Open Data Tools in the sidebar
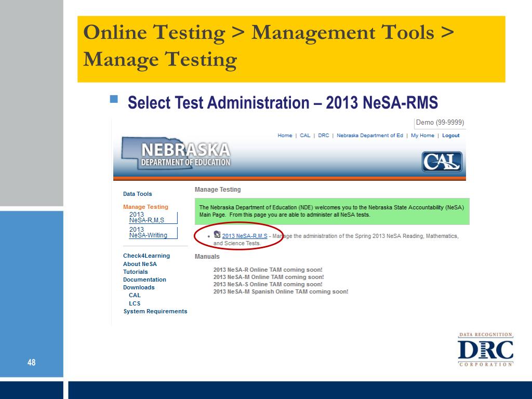The image size is (532, 399). pos(137,194)
